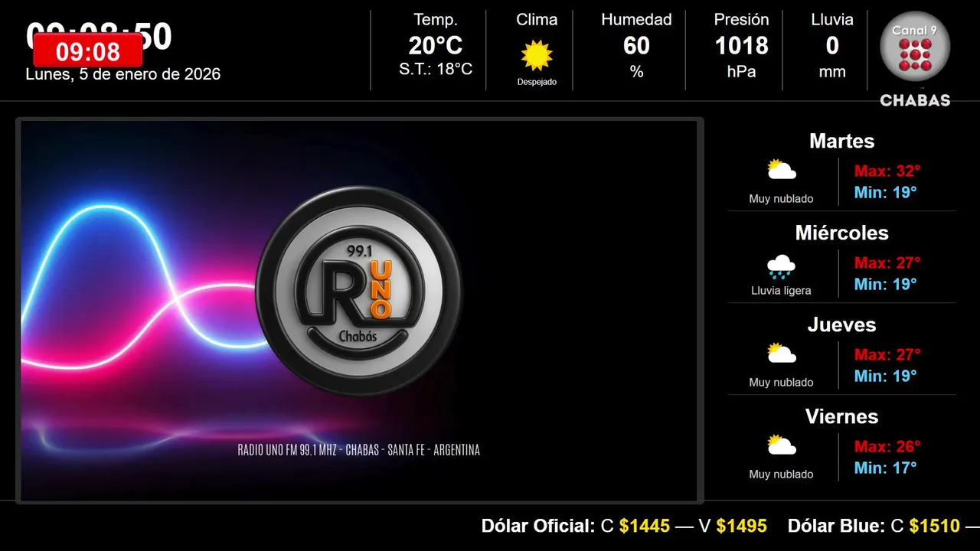Click the sunny Despejado weather icon
980x551 pixels.
coord(537,55)
